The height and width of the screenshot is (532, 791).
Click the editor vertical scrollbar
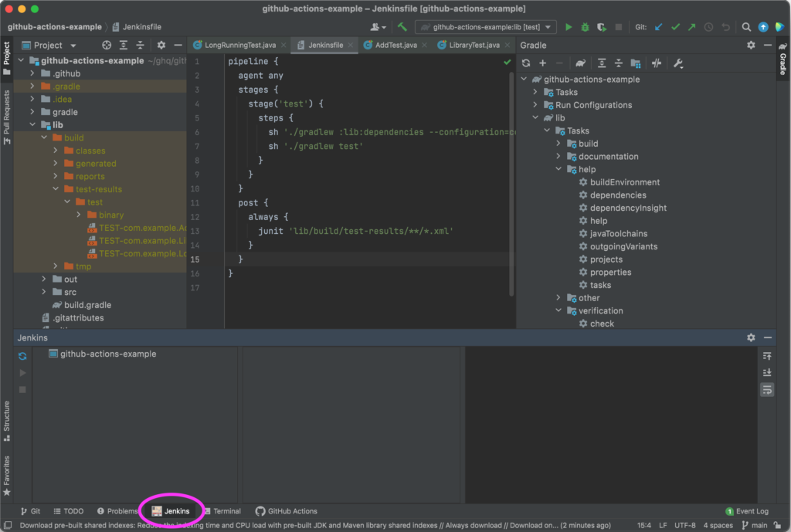[511, 185]
